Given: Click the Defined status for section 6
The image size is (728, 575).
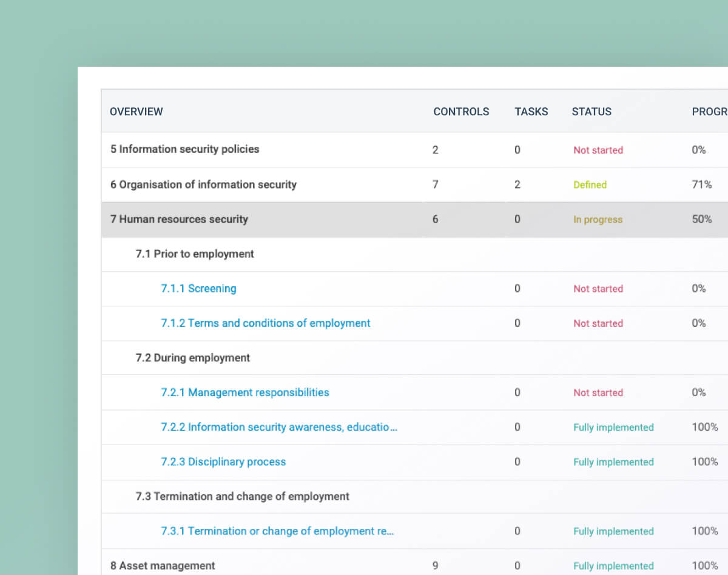Looking at the screenshot, I should click(x=590, y=184).
